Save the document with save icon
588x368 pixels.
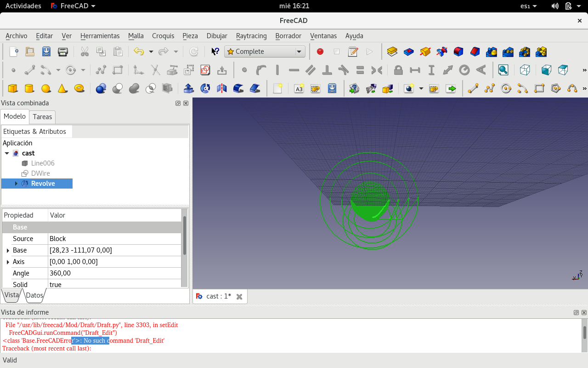46,52
